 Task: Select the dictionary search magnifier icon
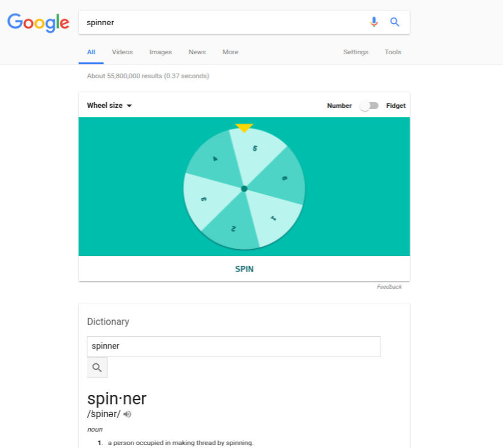97,367
